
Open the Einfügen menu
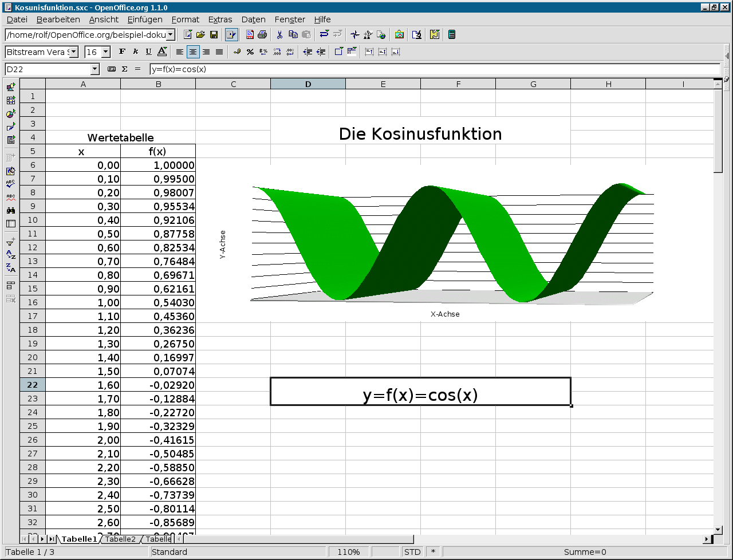click(x=145, y=19)
